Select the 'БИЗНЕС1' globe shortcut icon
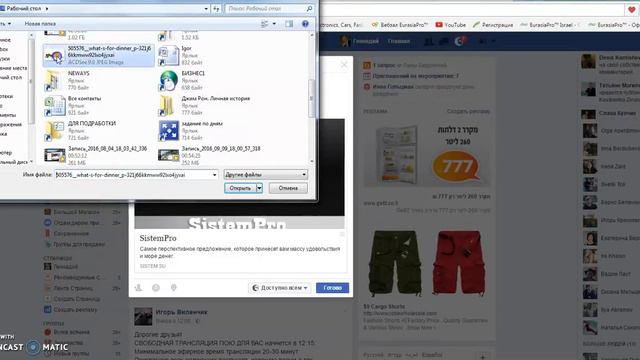The height and width of the screenshot is (360, 640). tap(168, 80)
